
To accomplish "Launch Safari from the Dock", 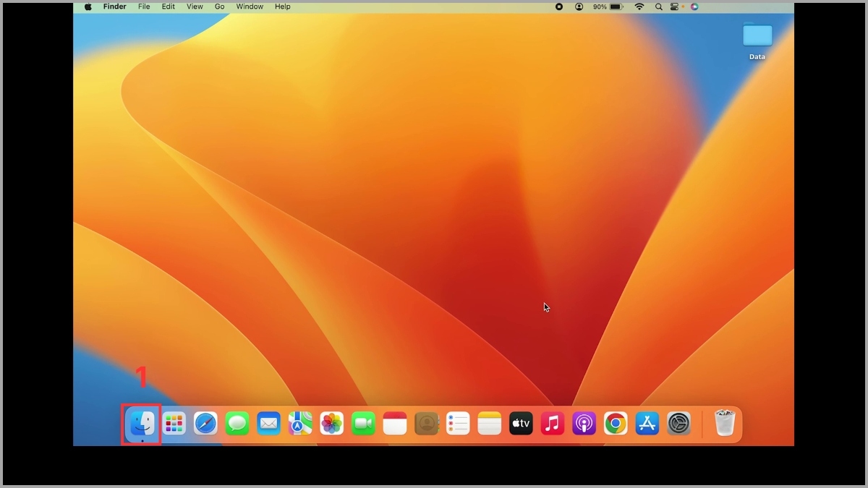I will tap(205, 424).
